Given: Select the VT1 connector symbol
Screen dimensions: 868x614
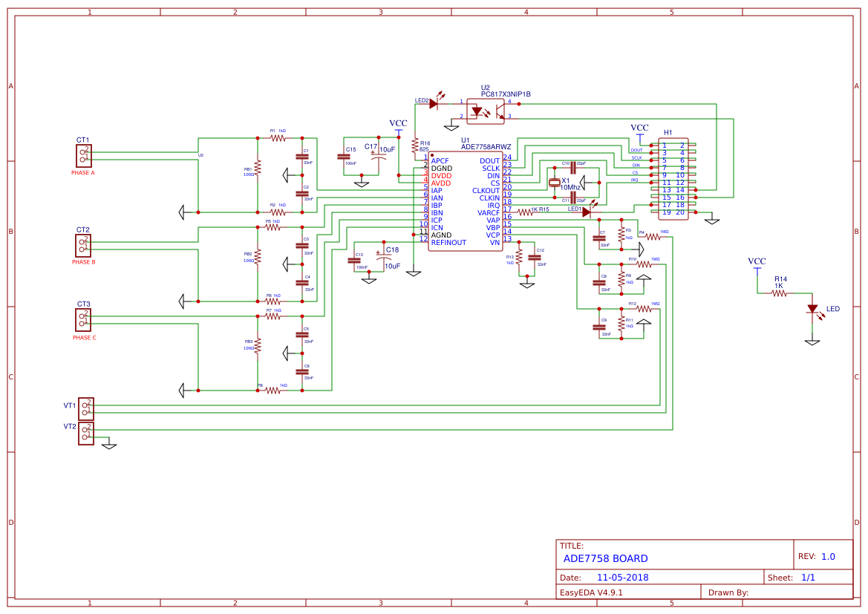Looking at the screenshot, I should (x=85, y=408).
